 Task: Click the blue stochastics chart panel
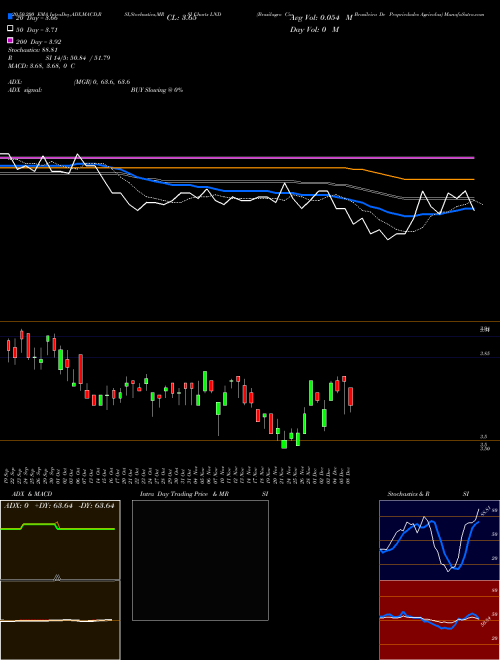(439, 540)
